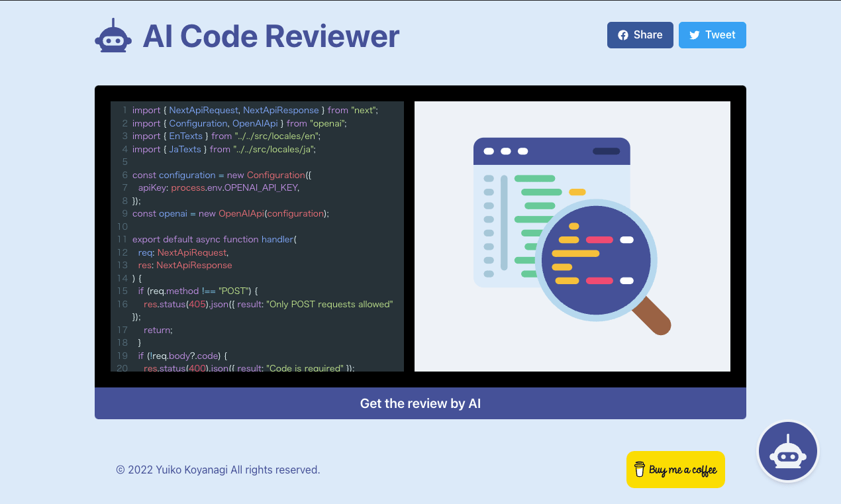Click the handler function declaration on line 11
The height and width of the screenshot is (504, 841).
tap(213, 239)
